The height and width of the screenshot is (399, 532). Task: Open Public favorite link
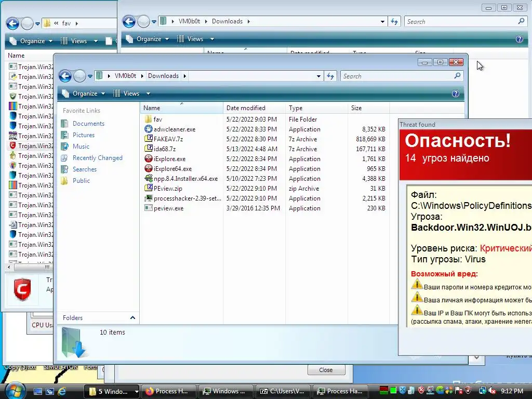[81, 180]
